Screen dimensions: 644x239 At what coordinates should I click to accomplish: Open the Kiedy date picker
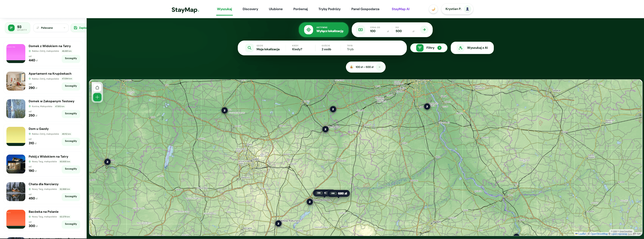(297, 48)
